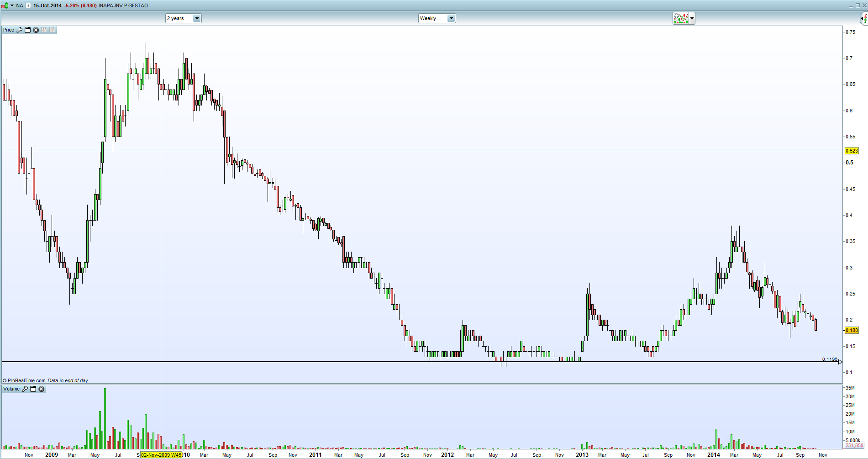
Task: Click the INA ticker symbol label
Action: pyautogui.click(x=19, y=5)
